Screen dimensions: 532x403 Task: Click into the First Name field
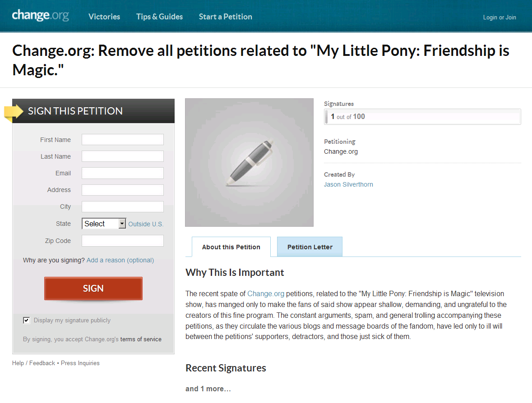[x=122, y=140]
